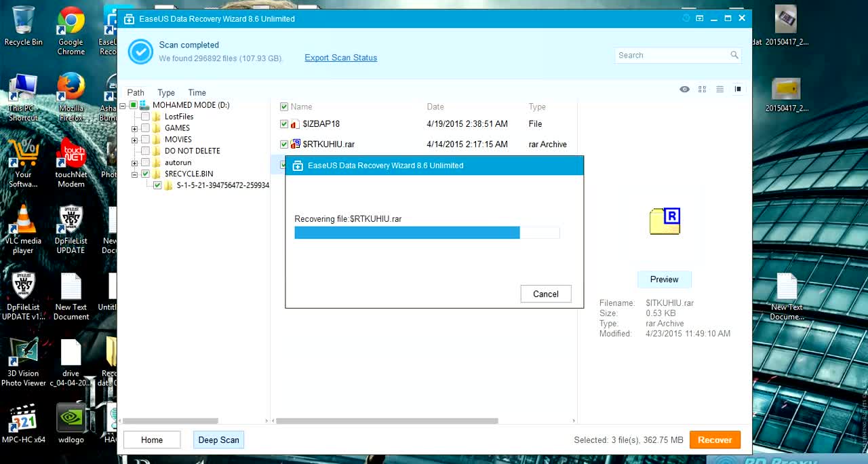
Task: Click the Home button
Action: pos(152,440)
